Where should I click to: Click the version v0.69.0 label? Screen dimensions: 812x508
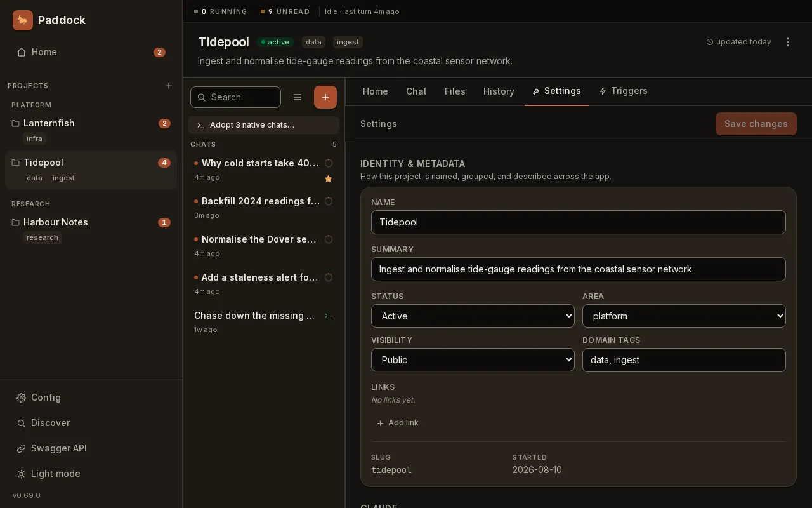[x=27, y=495]
